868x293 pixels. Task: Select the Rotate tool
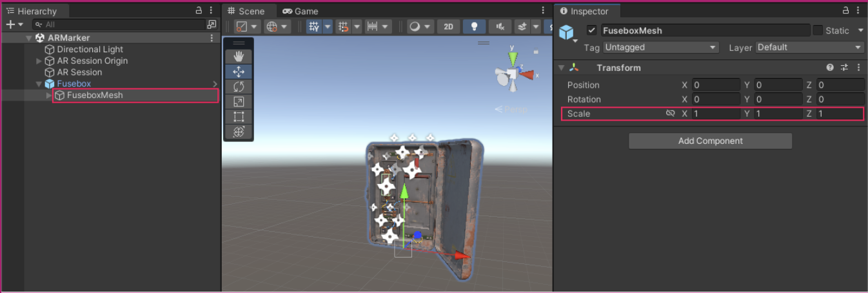(x=238, y=86)
